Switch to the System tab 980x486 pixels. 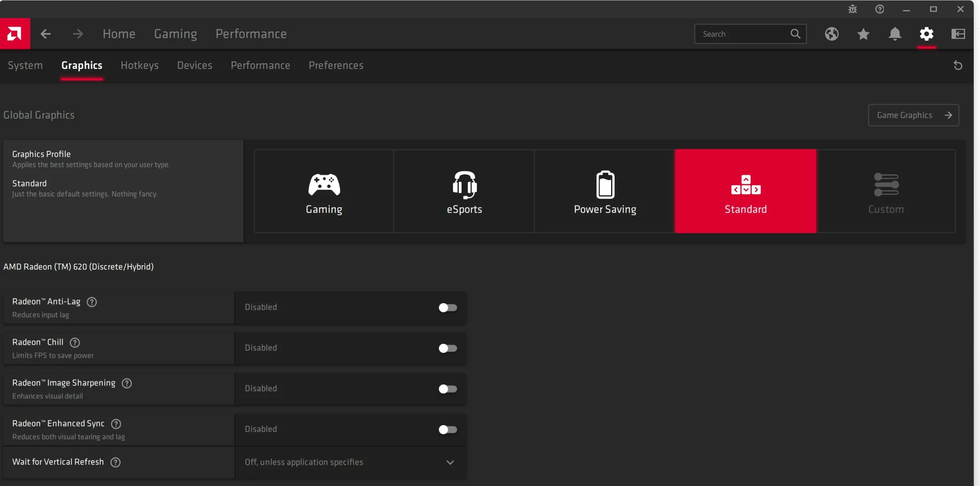[x=25, y=65]
